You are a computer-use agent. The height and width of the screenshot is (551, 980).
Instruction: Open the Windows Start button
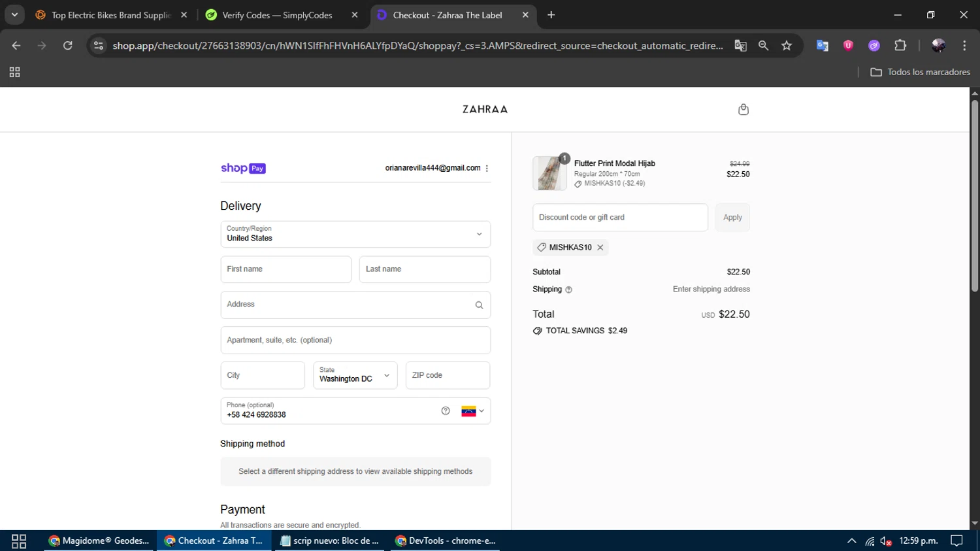coord(19,541)
